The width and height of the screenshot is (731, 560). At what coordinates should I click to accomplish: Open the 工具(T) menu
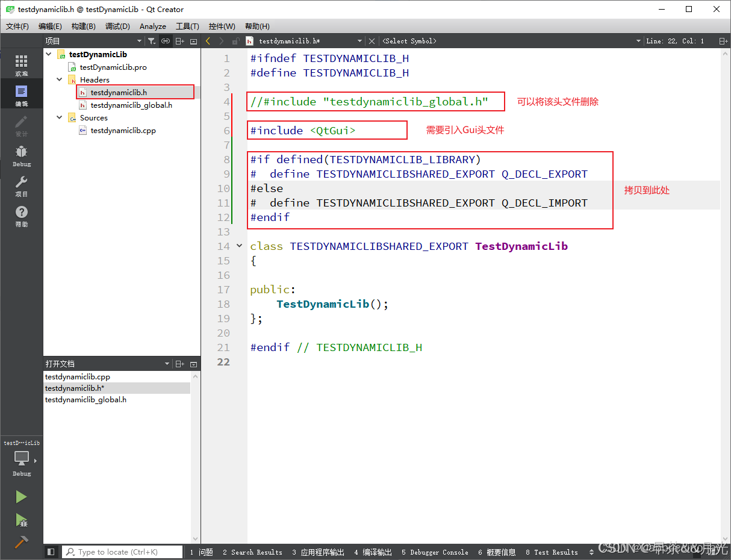coord(187,26)
